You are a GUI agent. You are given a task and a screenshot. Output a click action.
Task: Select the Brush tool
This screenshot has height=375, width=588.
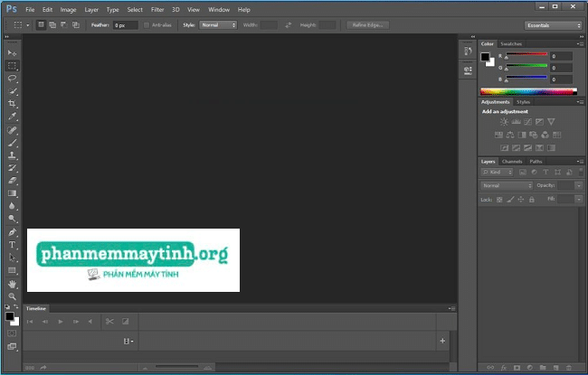click(x=13, y=142)
